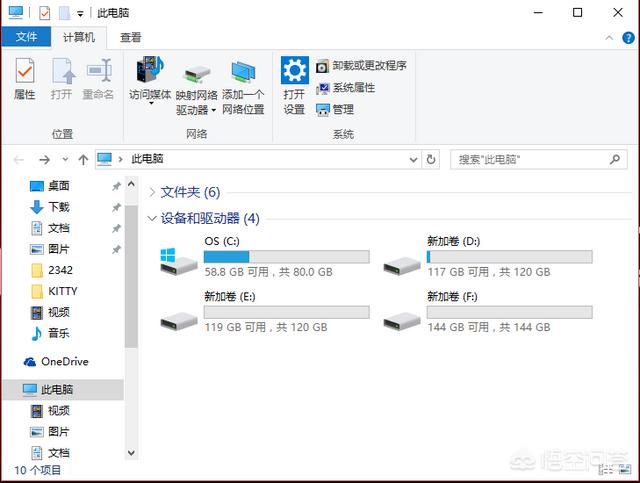This screenshot has height=483, width=640.
Task: Go back with the left arrow
Action: [x=19, y=160]
